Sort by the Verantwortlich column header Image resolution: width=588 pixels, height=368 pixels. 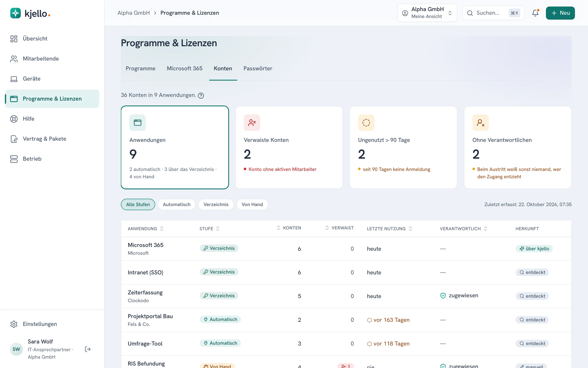tap(463, 229)
